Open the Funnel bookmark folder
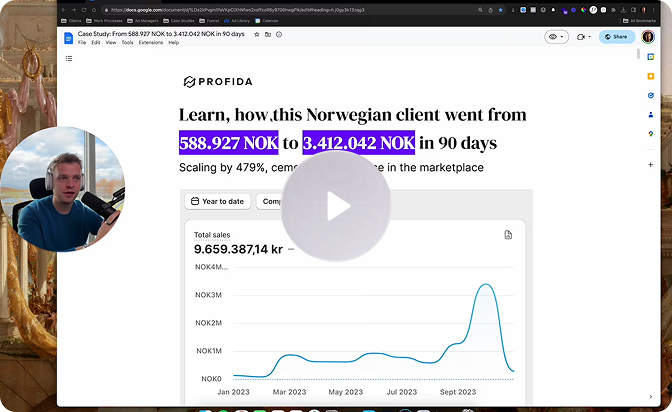This screenshot has width=672, height=412. [x=209, y=21]
